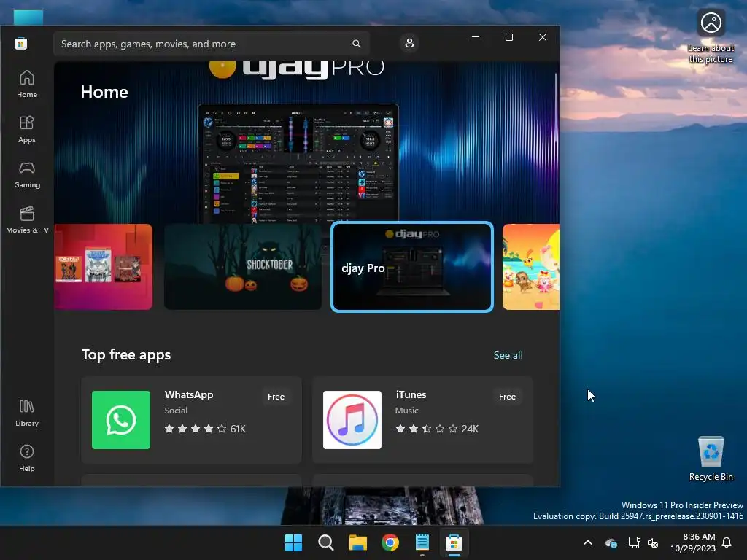This screenshot has height=560, width=747.
Task: Open Notepad from the taskbar
Action: 422,542
